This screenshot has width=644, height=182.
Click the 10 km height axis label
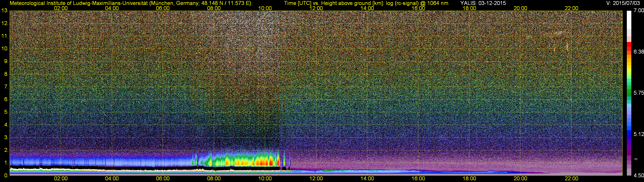5,49
